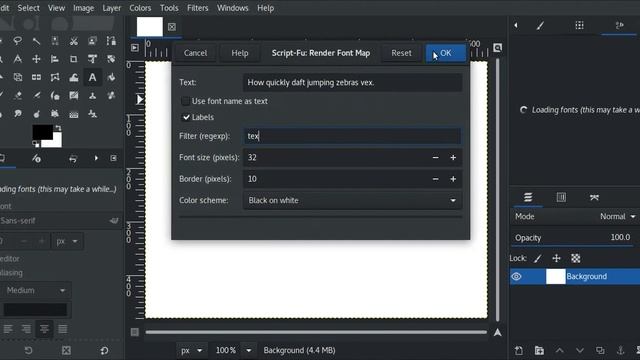Open the tool options configure tab menu
Screen dimensions: 640x360
(113, 158)
